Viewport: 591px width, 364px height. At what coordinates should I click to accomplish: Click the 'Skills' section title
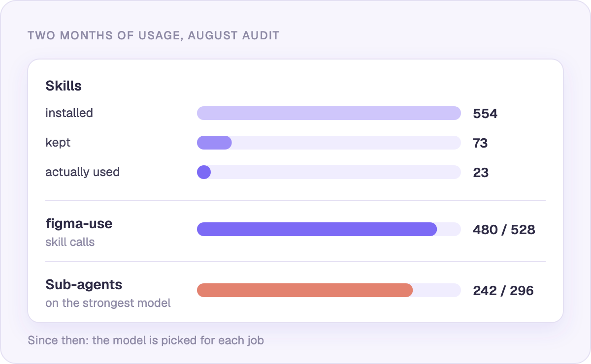coord(64,86)
